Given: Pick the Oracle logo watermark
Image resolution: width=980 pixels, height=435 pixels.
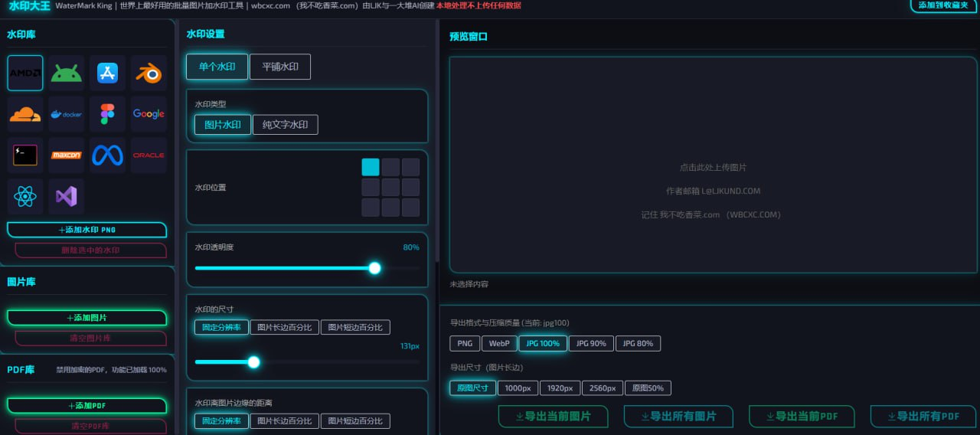Looking at the screenshot, I should 149,155.
